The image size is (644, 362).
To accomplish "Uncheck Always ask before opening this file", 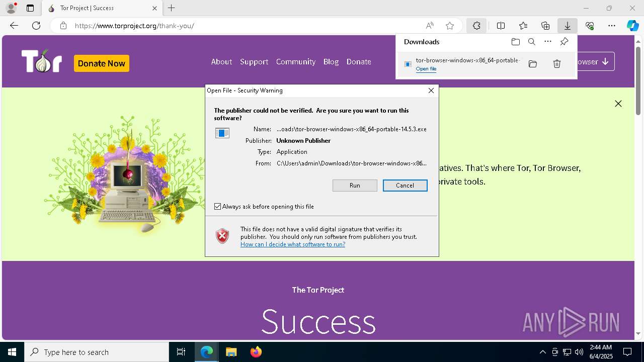I will pos(218,207).
